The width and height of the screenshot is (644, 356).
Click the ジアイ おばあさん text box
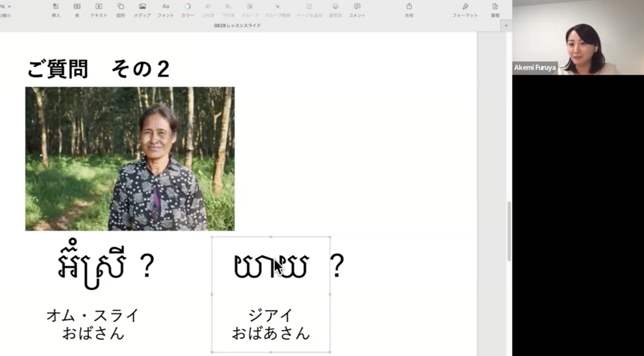tap(271, 324)
